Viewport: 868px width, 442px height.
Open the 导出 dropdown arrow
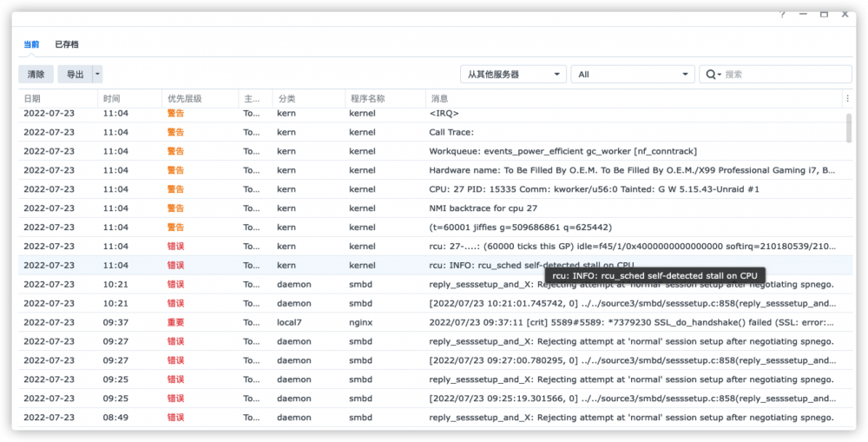[97, 74]
